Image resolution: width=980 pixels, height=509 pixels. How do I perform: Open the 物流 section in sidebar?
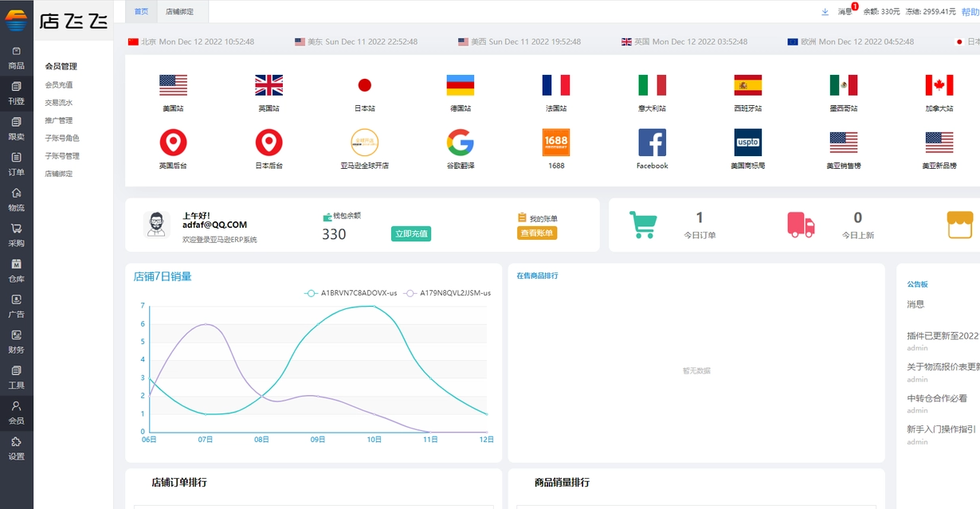click(16, 199)
